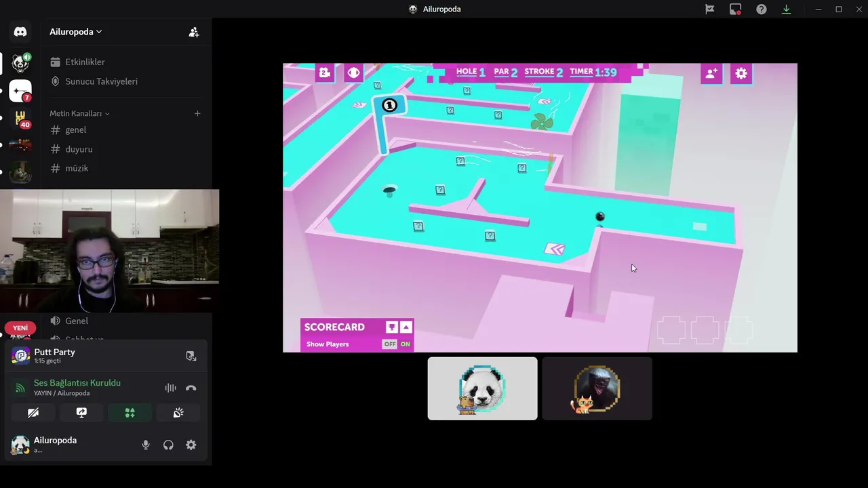868x488 pixels.
Task: Click the webcam video preview
Action: 109,251
